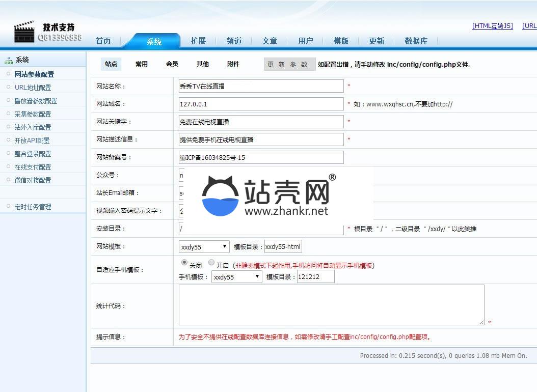
Task: Click the 网站域名 field containing 127.0.0.1
Action: 261,104
